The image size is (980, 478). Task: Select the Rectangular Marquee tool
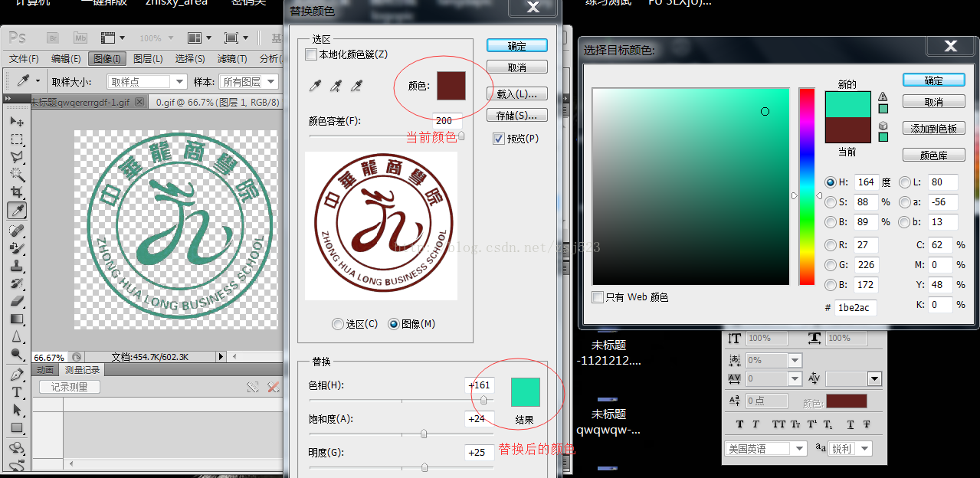[x=17, y=140]
